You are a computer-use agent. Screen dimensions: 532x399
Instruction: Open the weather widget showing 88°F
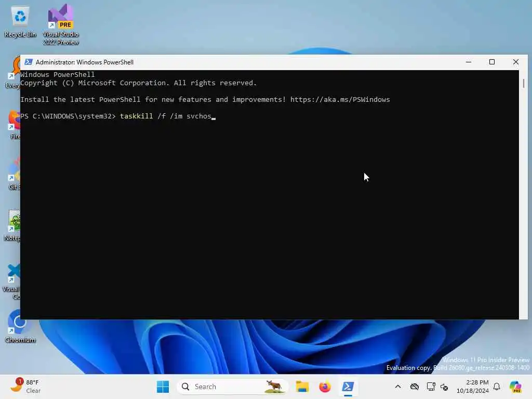click(25, 387)
